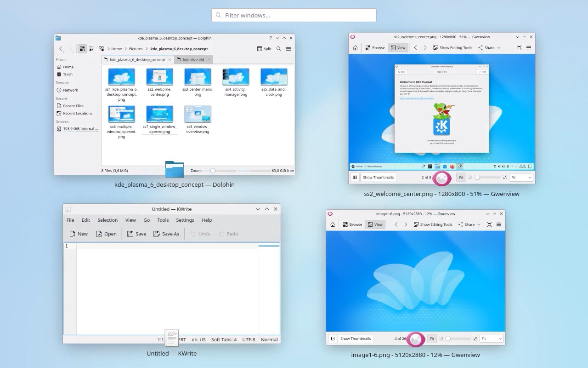Go to previous image in ss2_welcome_center Gwenview

[415, 48]
